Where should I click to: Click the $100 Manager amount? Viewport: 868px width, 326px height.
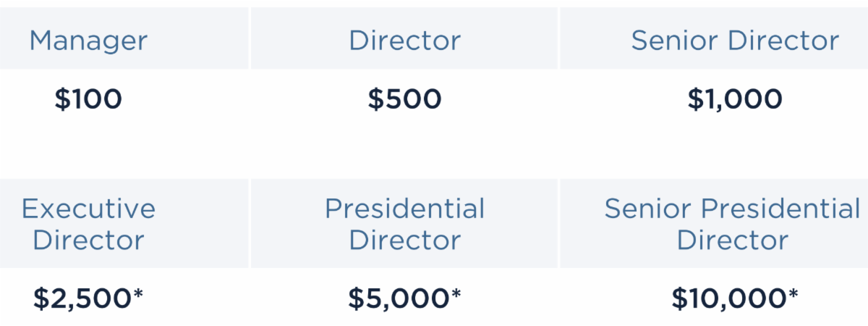[x=88, y=99]
